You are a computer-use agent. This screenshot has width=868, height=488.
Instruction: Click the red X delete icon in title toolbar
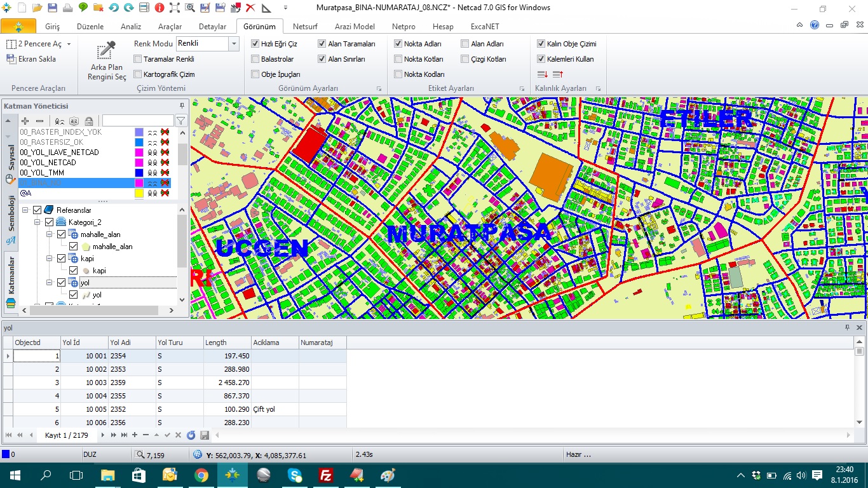[250, 8]
